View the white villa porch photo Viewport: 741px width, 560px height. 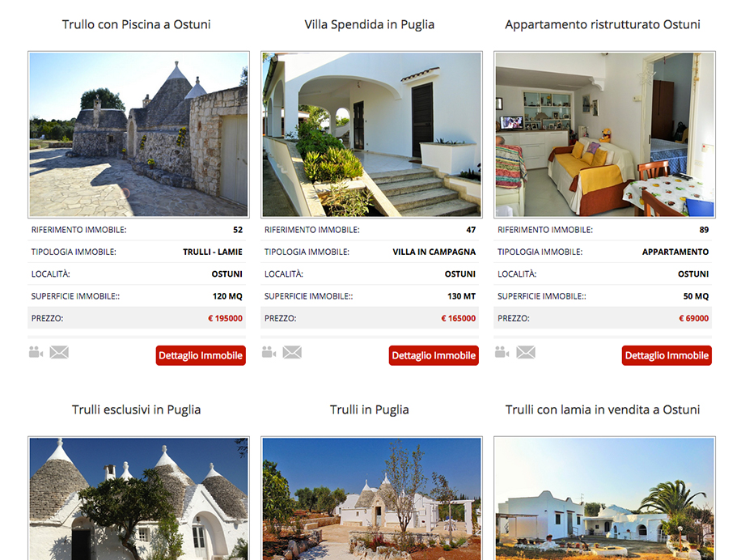click(371, 134)
